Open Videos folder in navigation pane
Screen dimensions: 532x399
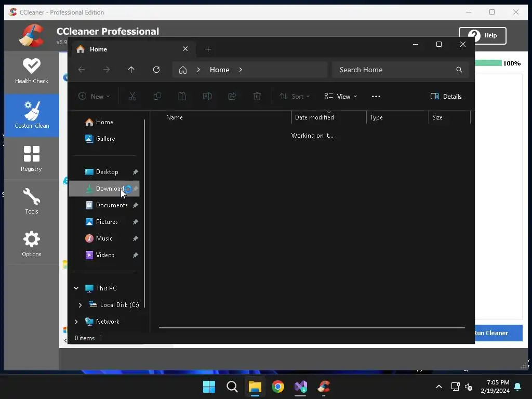pos(104,255)
